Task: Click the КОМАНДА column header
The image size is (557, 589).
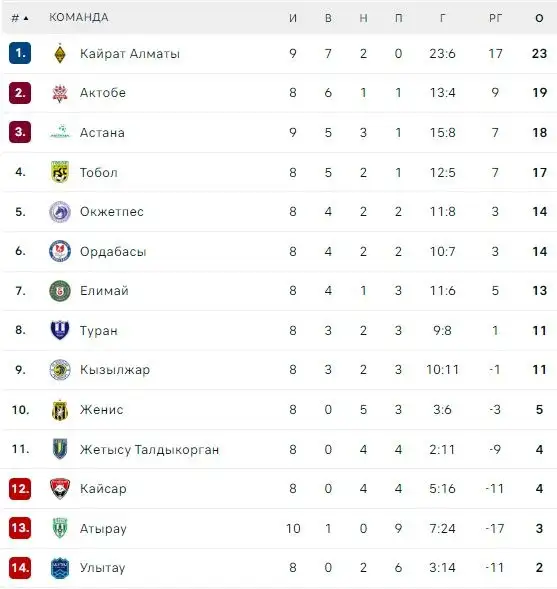Action: pos(79,17)
